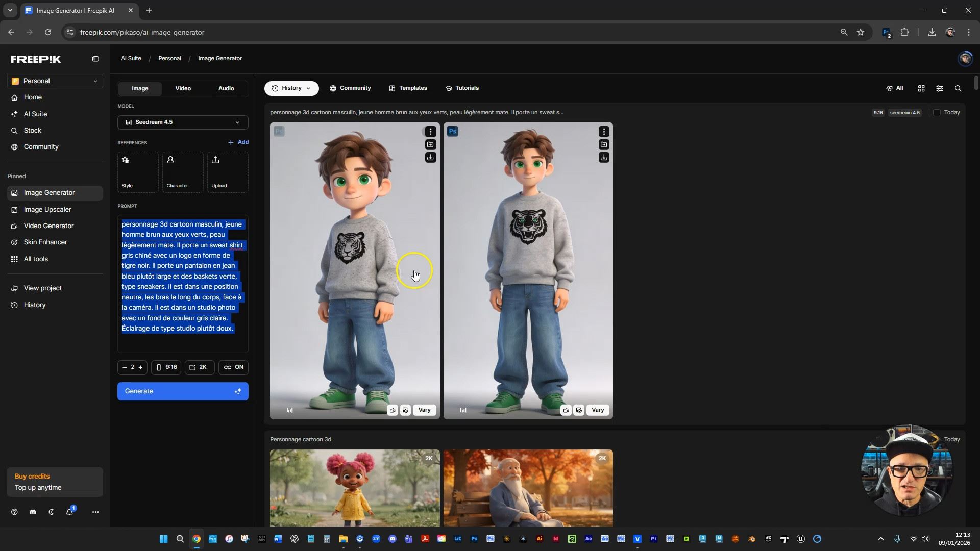Open the filter settings sliders icon
Image resolution: width=980 pixels, height=551 pixels.
940,88
